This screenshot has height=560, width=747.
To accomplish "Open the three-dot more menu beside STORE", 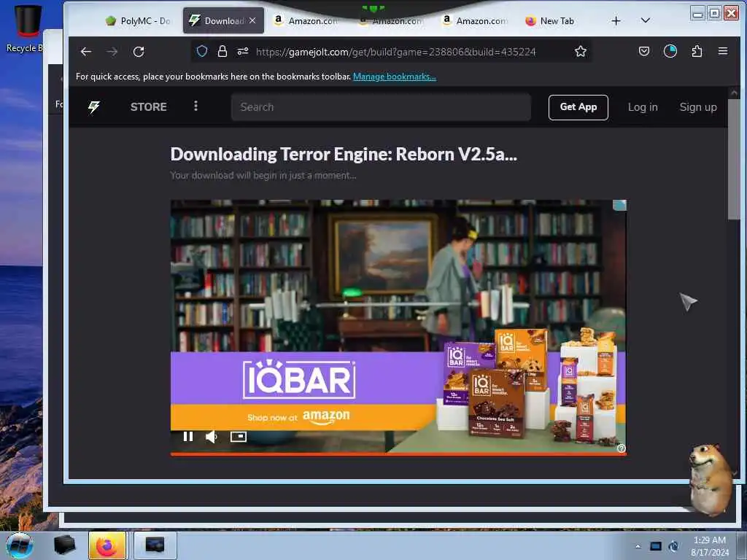I will point(196,106).
